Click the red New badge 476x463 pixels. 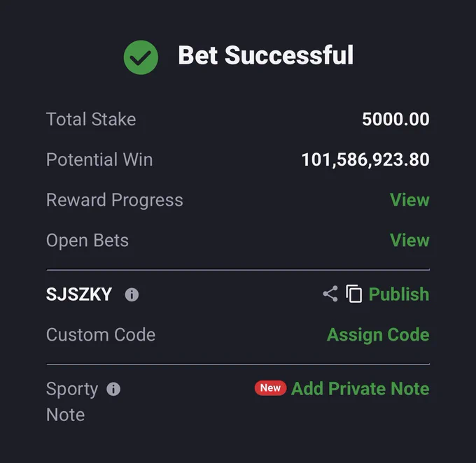click(x=270, y=388)
